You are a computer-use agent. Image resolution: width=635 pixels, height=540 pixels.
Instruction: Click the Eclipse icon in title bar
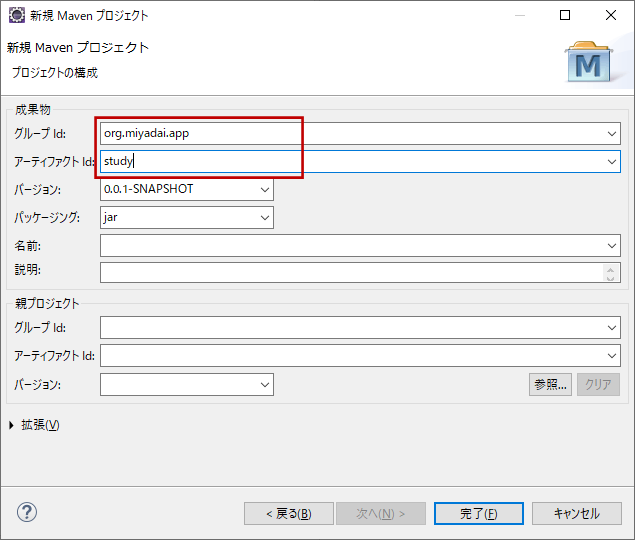17,15
